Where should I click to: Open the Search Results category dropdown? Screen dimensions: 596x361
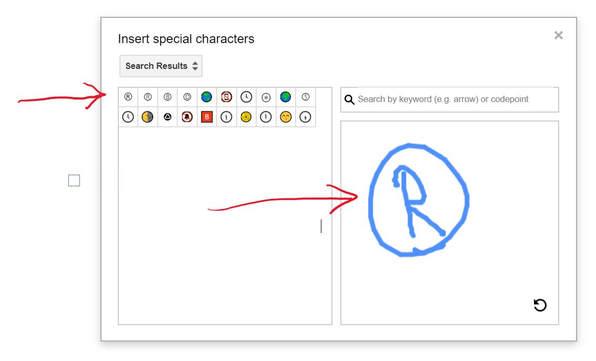(x=161, y=66)
